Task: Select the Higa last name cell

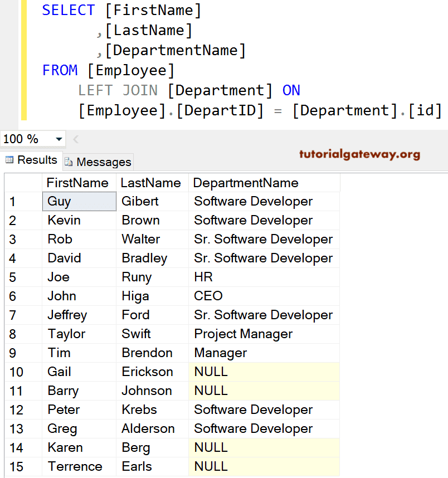Action: (152, 296)
